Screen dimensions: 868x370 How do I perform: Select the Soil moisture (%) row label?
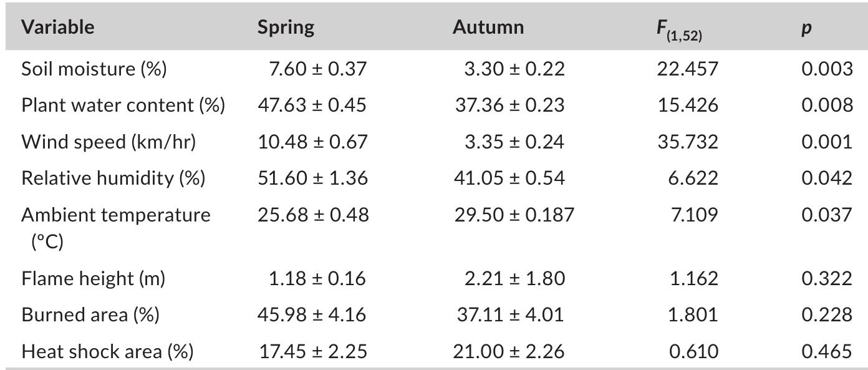(x=94, y=69)
